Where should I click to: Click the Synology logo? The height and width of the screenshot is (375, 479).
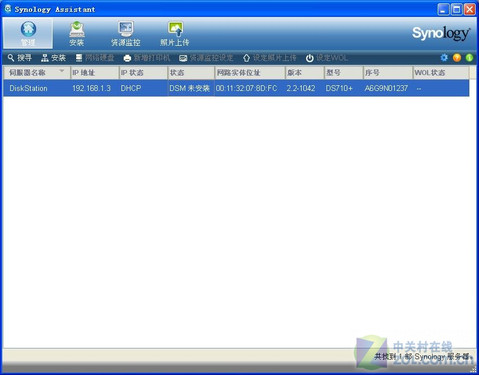point(441,33)
